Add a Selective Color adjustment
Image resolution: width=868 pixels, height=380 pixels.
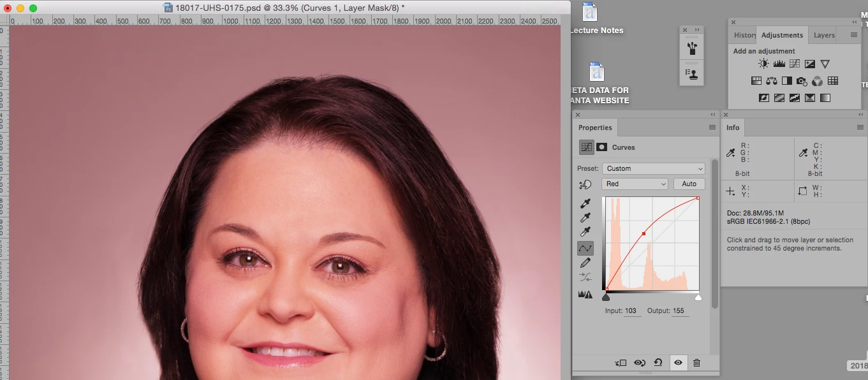pos(809,98)
